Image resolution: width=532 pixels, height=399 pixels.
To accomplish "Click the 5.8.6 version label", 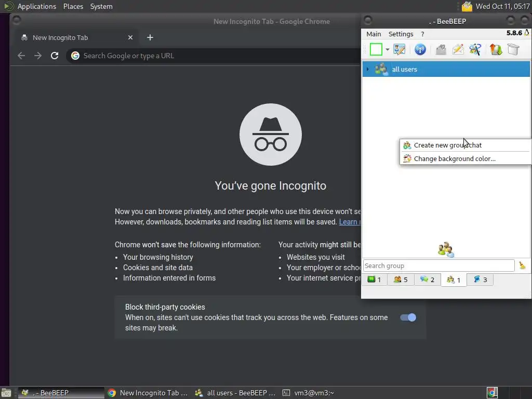I will click(x=514, y=33).
